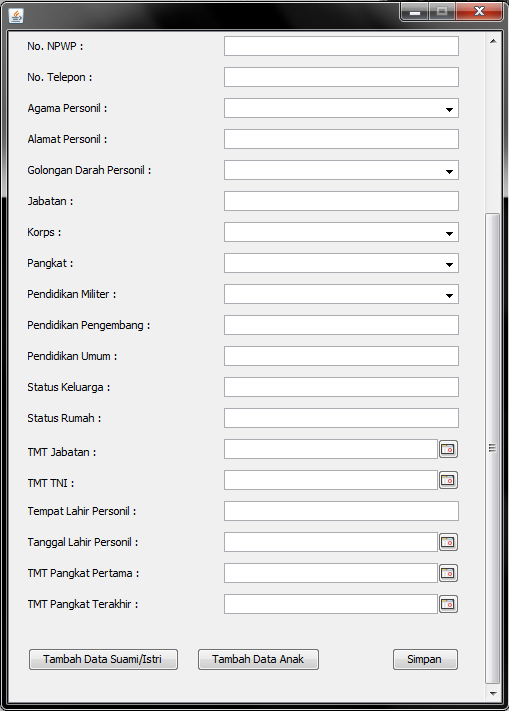
Task: Click the Jabatan input field
Action: coord(341,201)
